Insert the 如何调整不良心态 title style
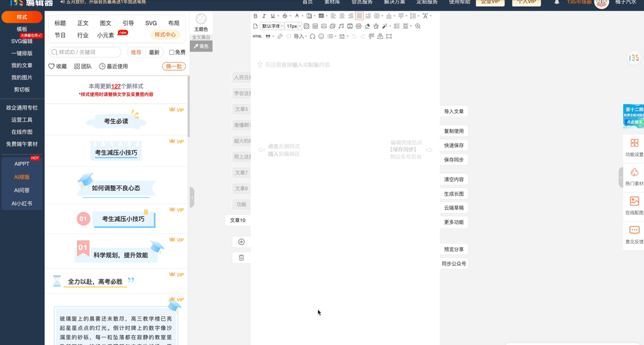644x345 pixels. coord(116,187)
